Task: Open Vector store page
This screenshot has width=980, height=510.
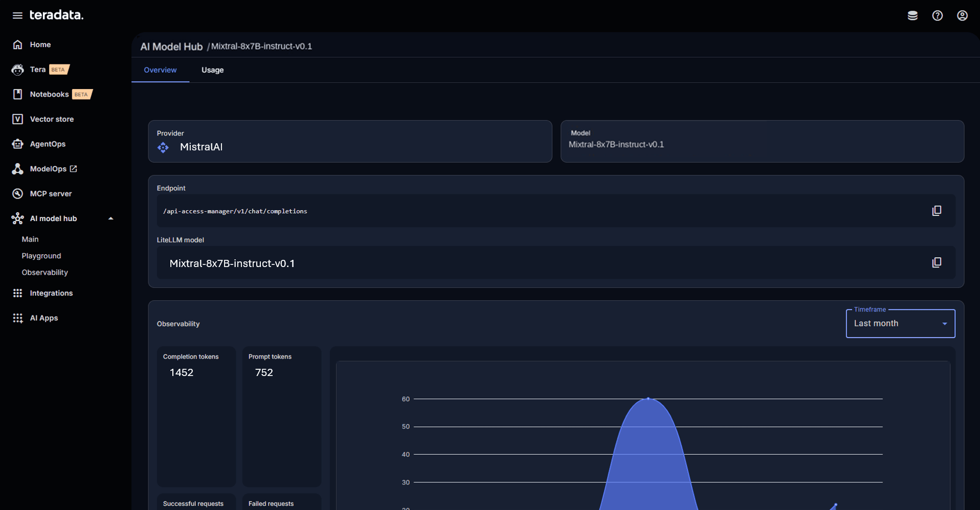Action: tap(52, 119)
